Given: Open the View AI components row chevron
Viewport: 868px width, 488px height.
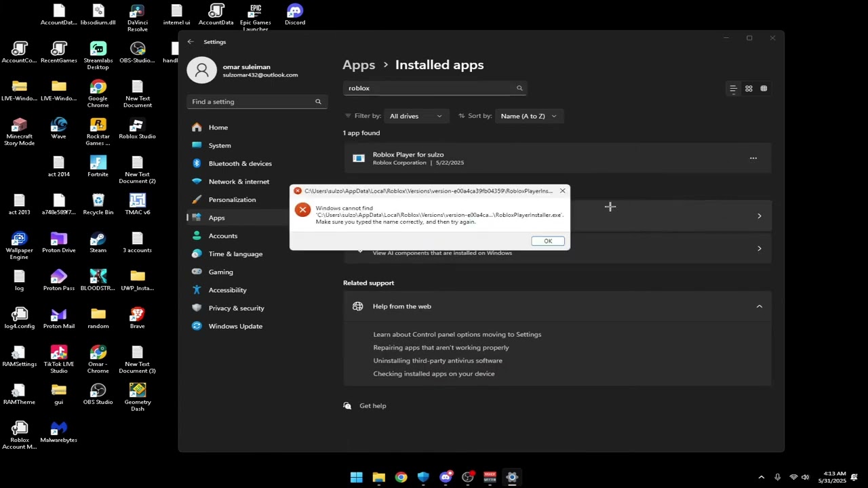Looking at the screenshot, I should coord(759,249).
